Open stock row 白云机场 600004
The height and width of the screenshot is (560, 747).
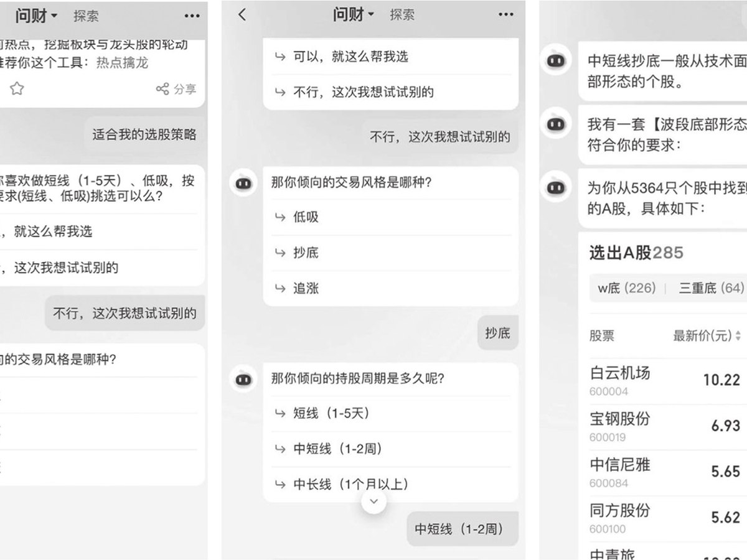[x=667, y=381]
